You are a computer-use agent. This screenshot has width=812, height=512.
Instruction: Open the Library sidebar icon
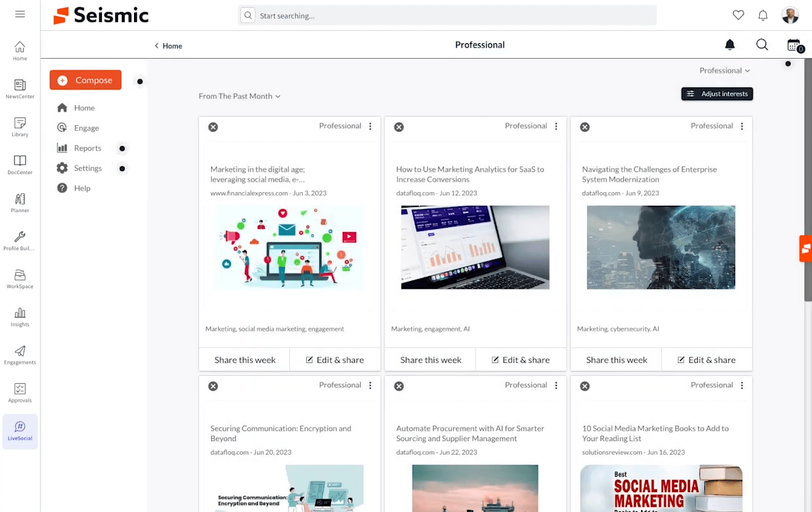coord(20,126)
